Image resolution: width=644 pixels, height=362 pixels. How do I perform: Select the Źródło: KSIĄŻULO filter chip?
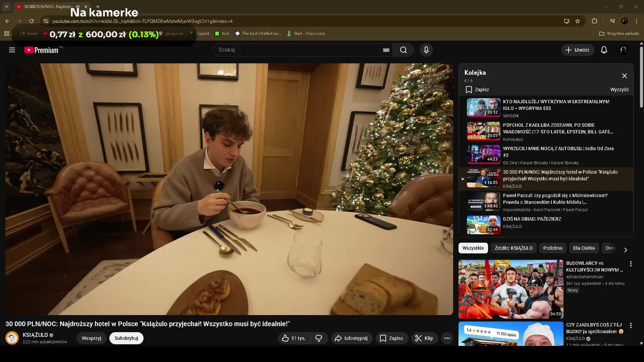pyautogui.click(x=513, y=248)
